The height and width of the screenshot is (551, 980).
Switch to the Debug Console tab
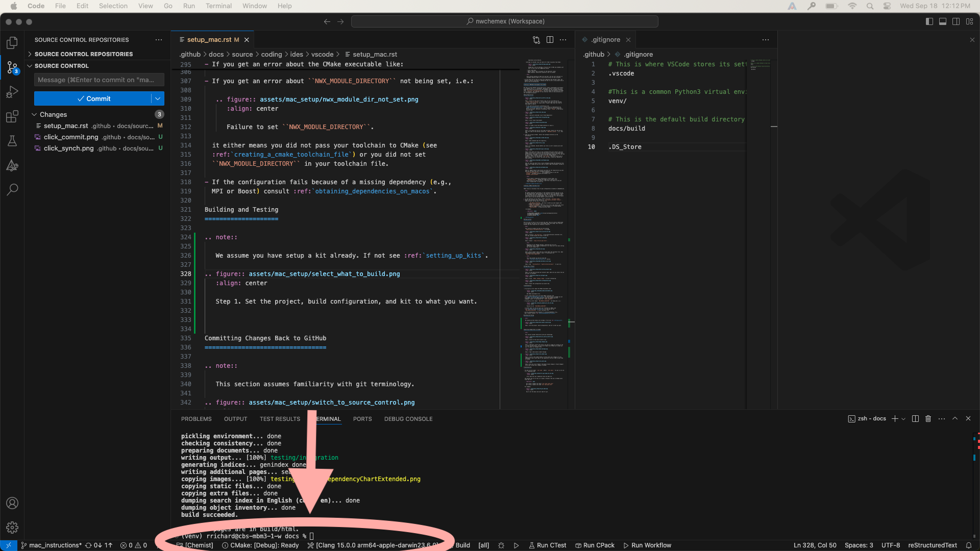[408, 419]
